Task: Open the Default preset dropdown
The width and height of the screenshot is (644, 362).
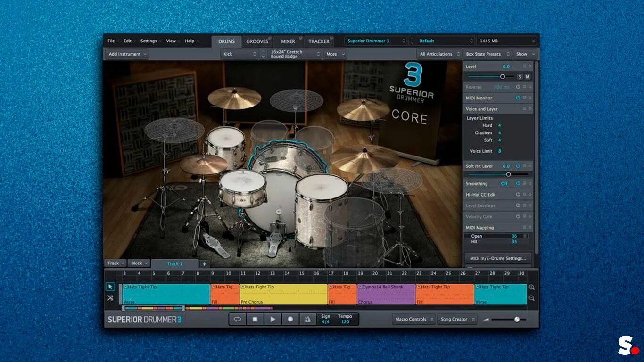Action: pyautogui.click(x=446, y=41)
